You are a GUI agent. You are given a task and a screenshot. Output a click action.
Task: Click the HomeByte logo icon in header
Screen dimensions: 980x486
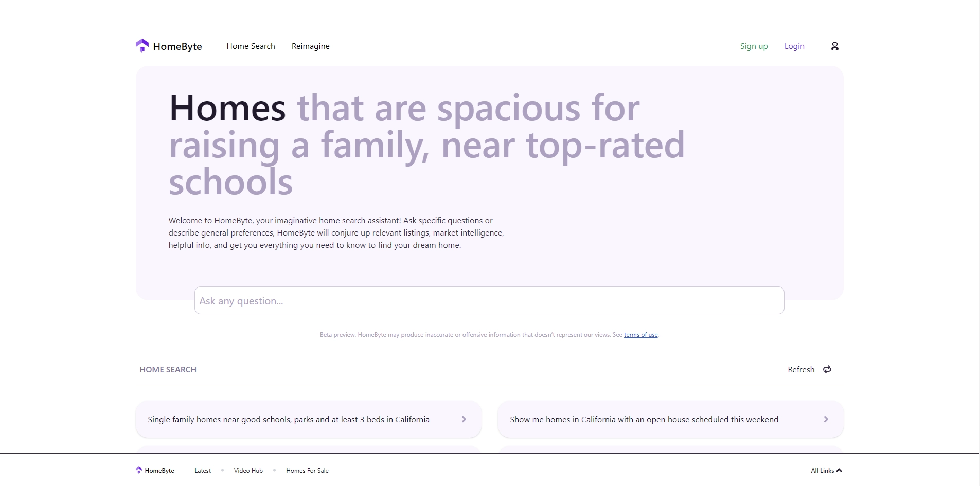pos(142,46)
